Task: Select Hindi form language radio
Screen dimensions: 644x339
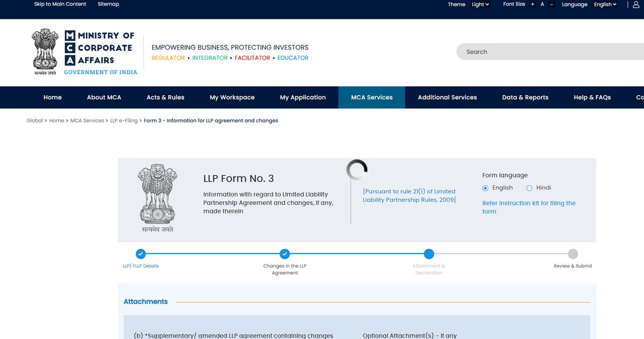Action: [x=529, y=188]
